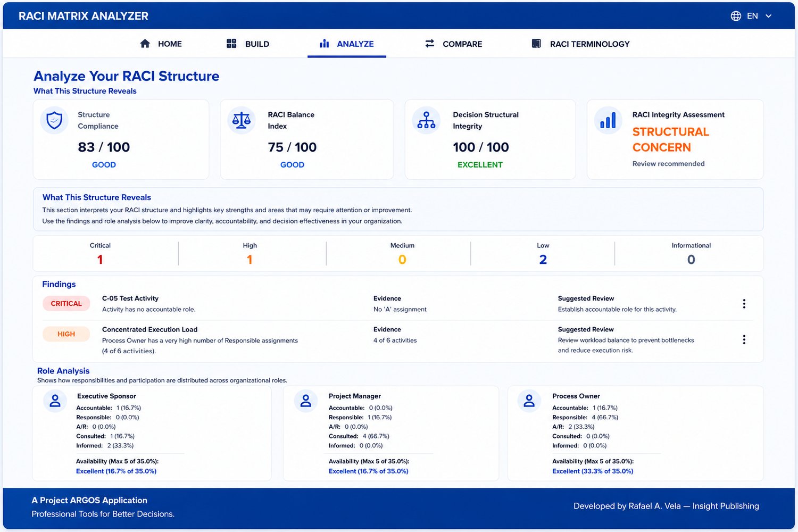Click the CRITICAL severity badge
Image resolution: width=798 pixels, height=532 pixels.
click(x=66, y=304)
